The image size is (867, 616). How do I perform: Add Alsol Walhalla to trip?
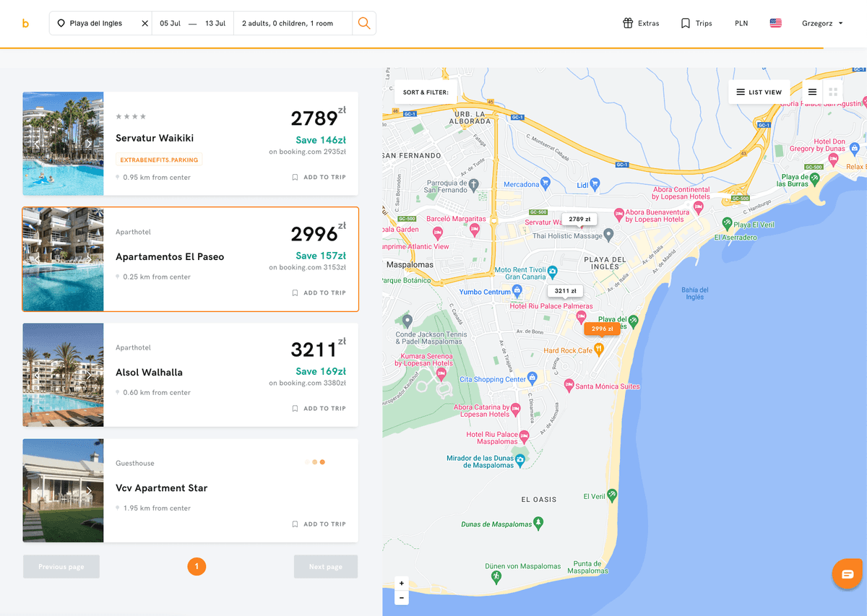point(319,408)
